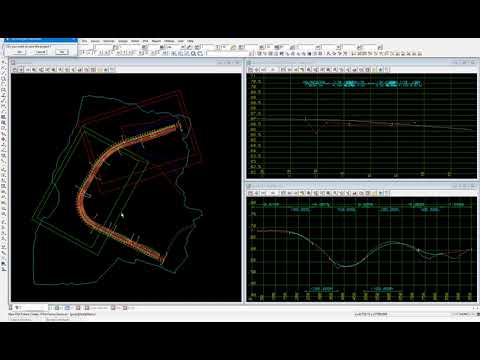Viewport: 480px width, 360px height.
Task: Click the magnifier zoom icon in main toolbar
Action: [193, 53]
